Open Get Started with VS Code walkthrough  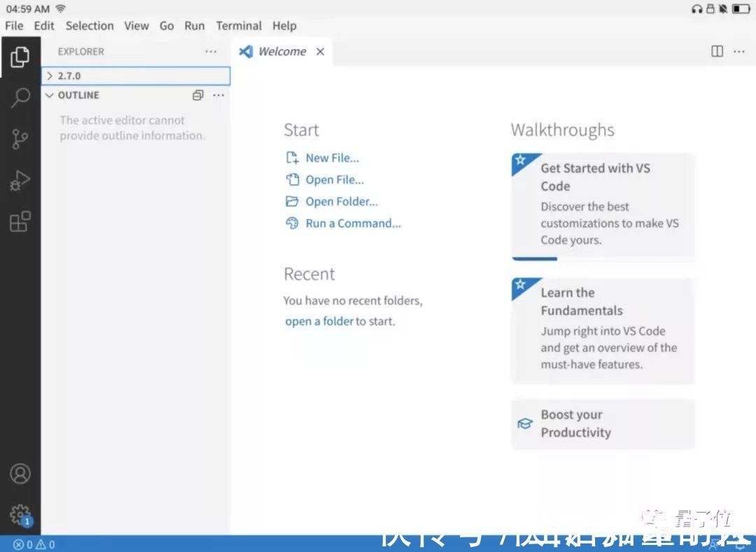603,207
